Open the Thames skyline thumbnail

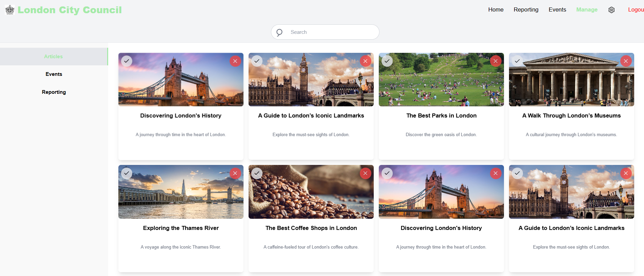tap(181, 192)
